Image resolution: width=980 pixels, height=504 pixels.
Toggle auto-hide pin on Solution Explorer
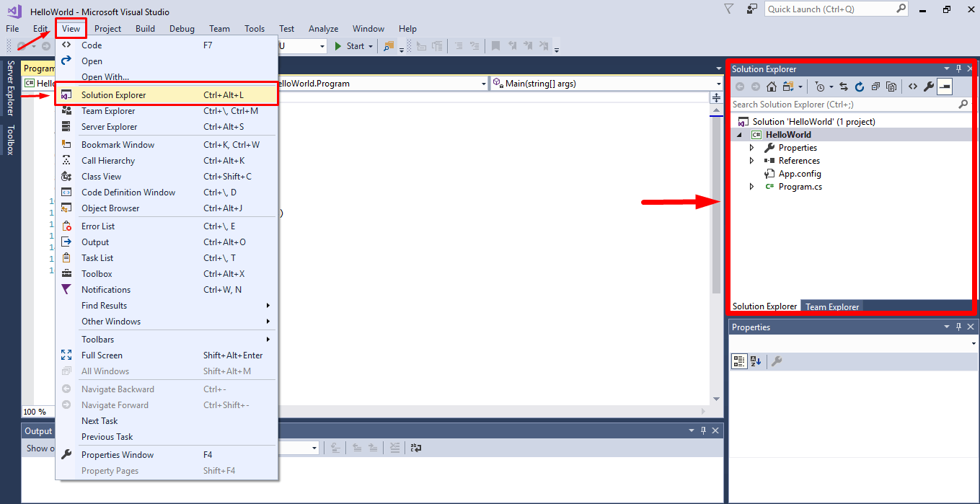point(958,68)
